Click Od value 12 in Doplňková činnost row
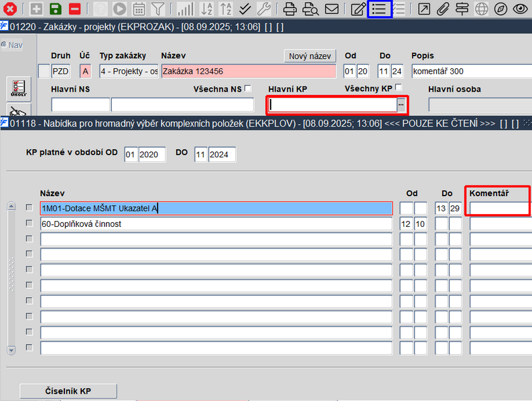This screenshot has height=401, width=532. point(406,224)
